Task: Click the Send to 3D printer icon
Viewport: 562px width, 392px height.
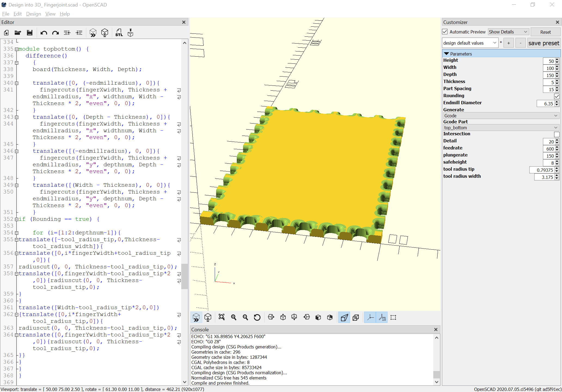Action: (x=131, y=33)
